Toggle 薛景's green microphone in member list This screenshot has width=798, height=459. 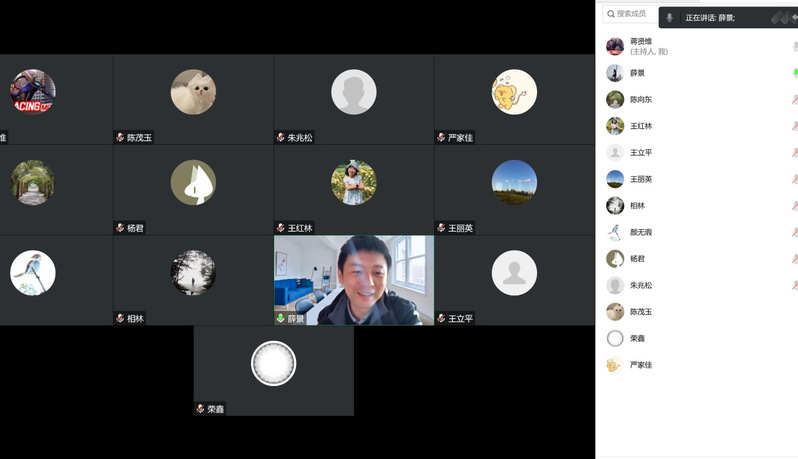pos(794,73)
